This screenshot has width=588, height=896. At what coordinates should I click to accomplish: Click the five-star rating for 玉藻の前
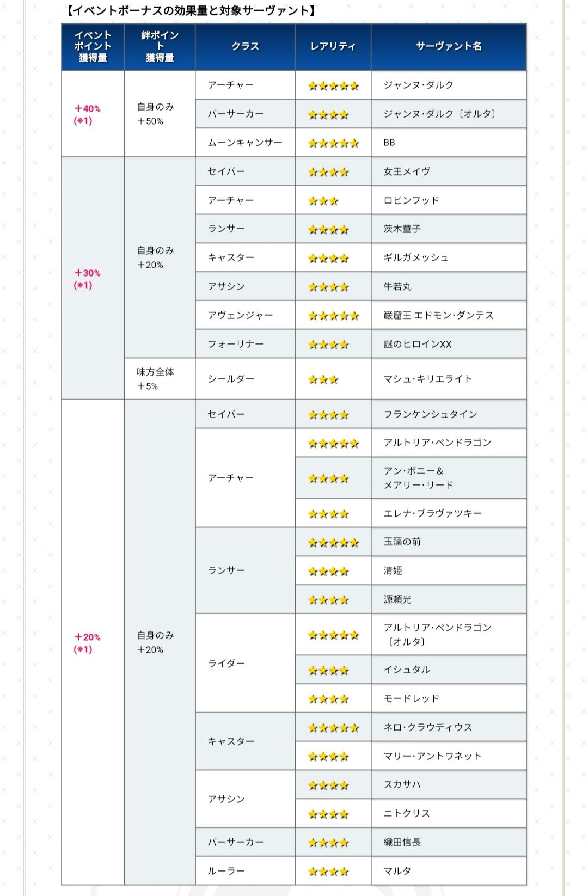[x=333, y=543]
